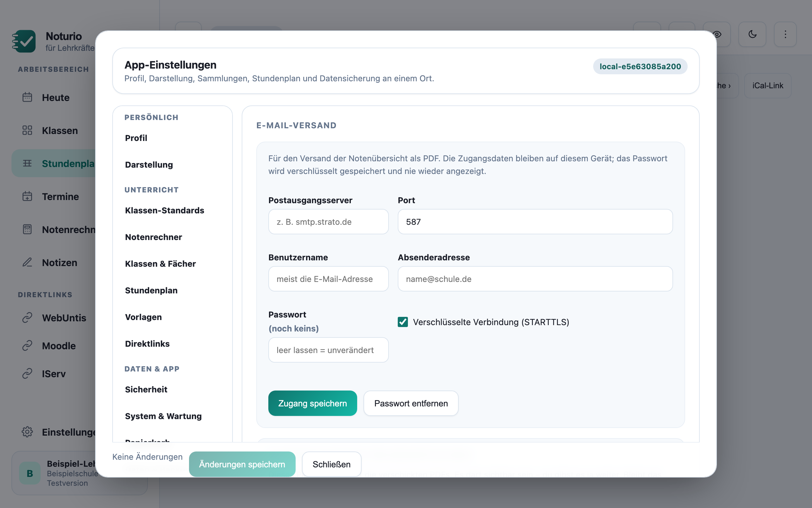Toggle dark mode with the moon icon

(x=752, y=34)
